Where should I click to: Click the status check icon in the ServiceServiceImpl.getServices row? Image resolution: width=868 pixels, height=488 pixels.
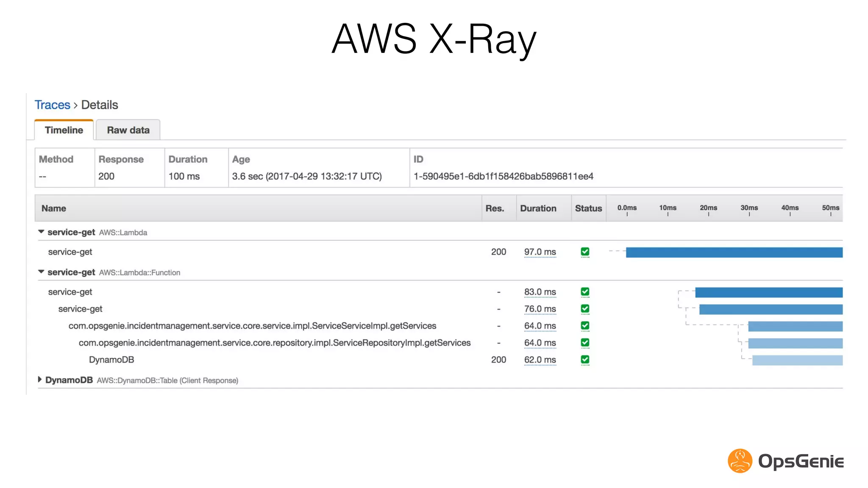coord(585,325)
